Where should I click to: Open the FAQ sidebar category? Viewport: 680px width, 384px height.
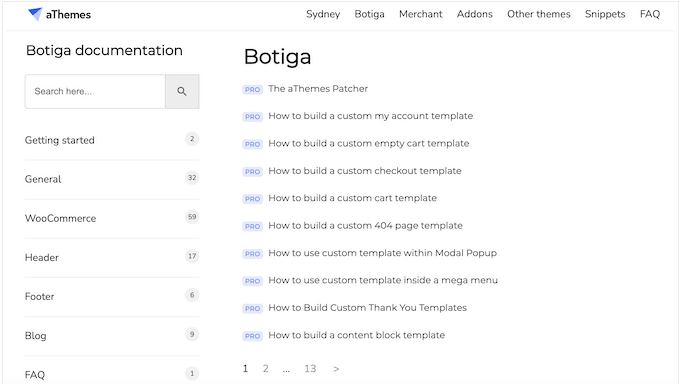click(x=35, y=374)
